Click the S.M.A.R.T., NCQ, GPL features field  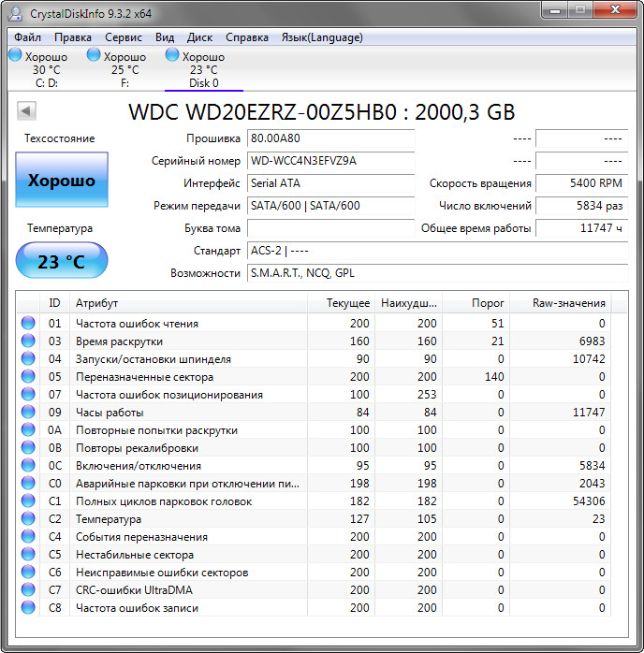438,273
